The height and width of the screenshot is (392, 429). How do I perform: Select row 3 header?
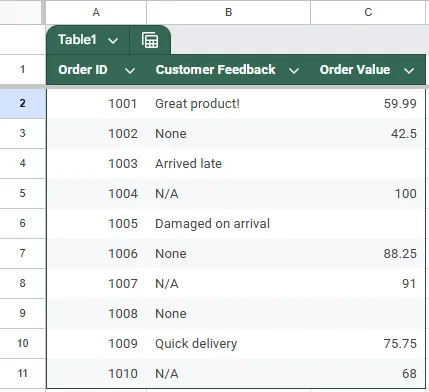click(x=22, y=133)
